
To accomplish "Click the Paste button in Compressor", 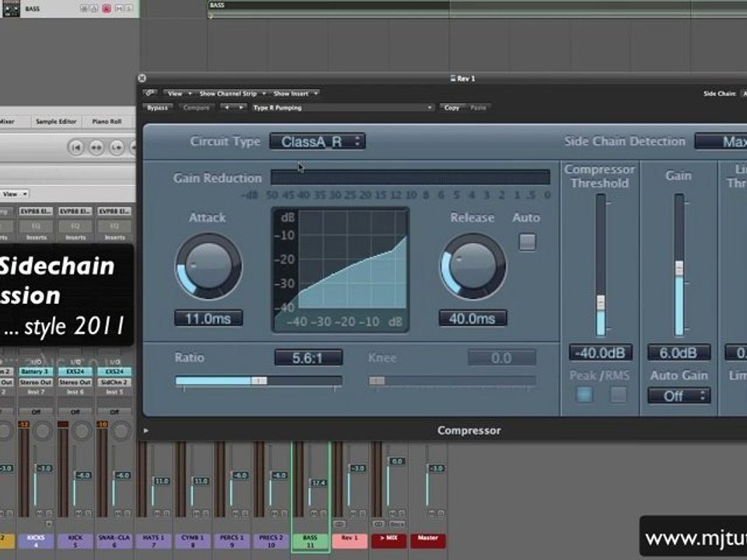I will (479, 107).
